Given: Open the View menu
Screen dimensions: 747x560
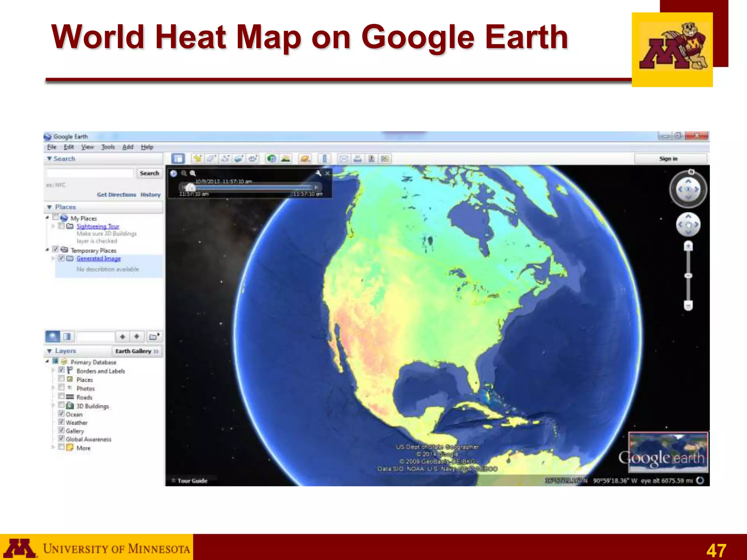Looking at the screenshot, I should coord(88,147).
